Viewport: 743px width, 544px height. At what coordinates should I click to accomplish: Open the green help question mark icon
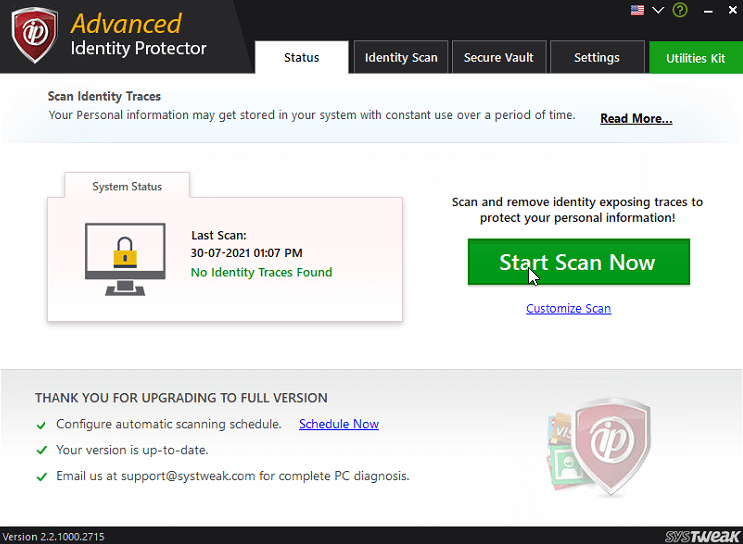[680, 10]
